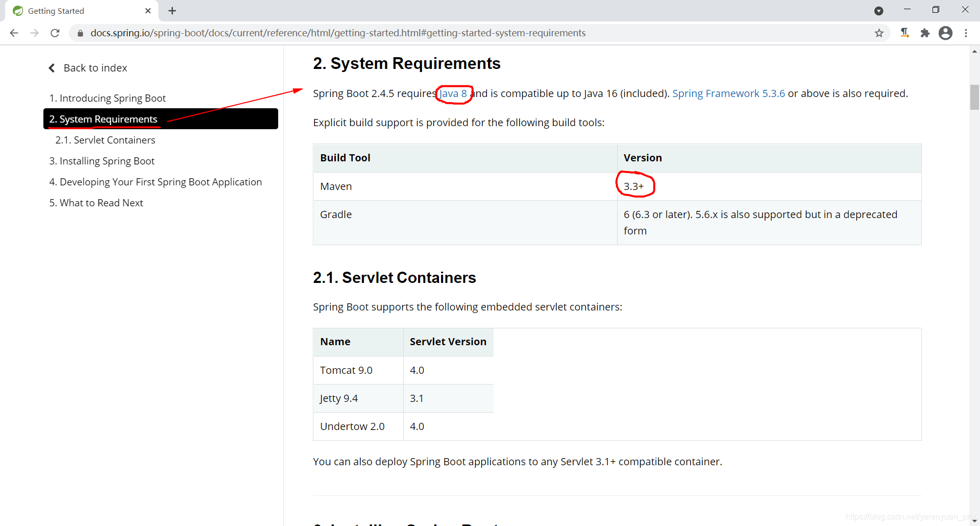Open the translate extension icon

pos(904,33)
